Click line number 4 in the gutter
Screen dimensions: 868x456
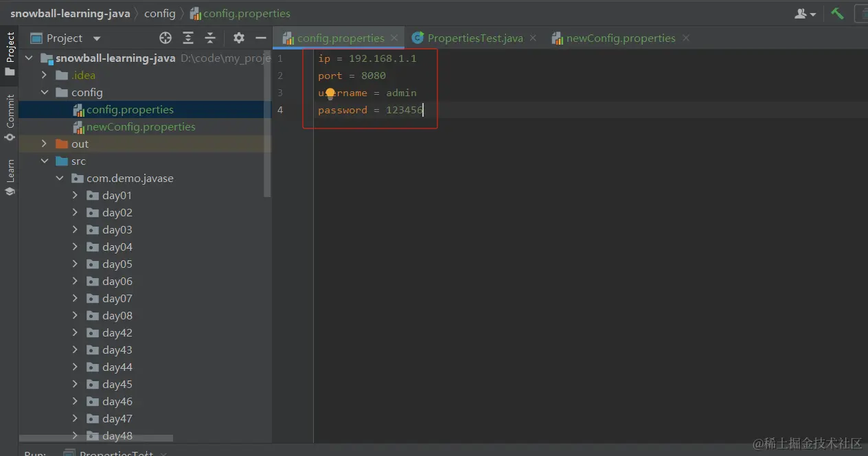pos(279,110)
